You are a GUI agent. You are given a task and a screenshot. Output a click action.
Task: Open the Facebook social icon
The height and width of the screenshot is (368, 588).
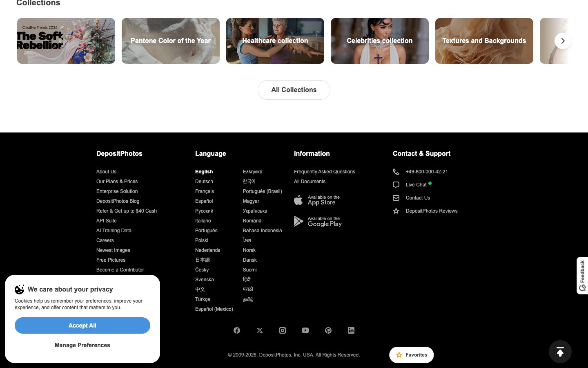point(237,330)
